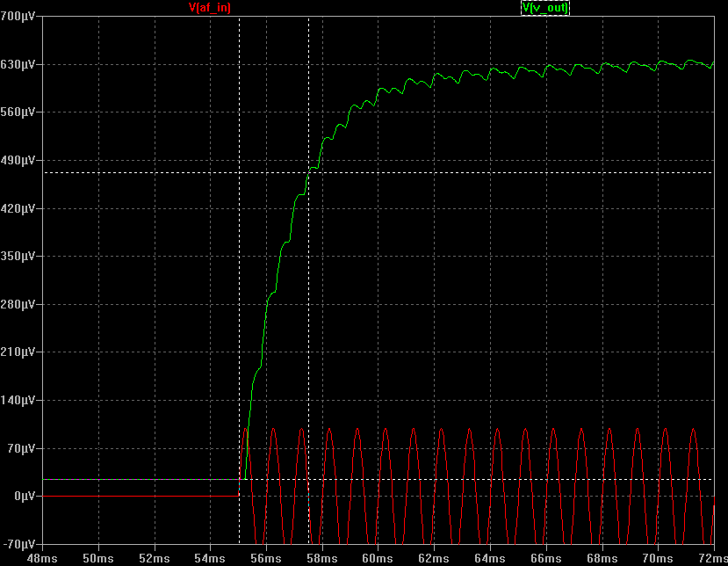This screenshot has width=728, height=566.
Task: Click the -70µV y-axis tick label
Action: click(18, 544)
